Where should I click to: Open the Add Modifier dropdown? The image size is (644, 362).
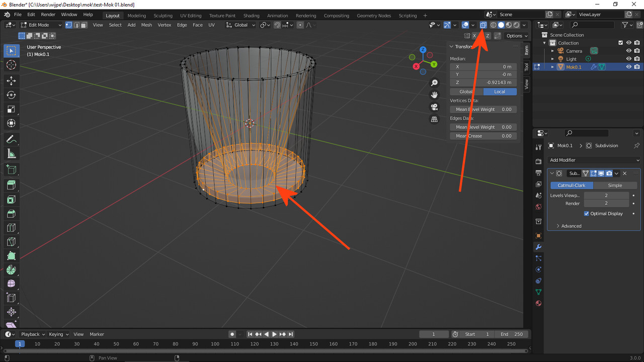(594, 160)
